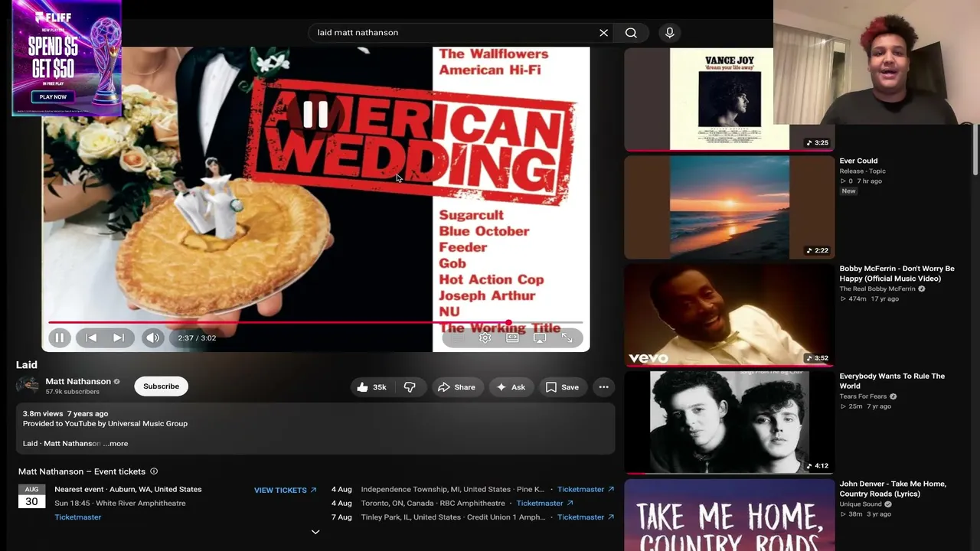Start voice search with the microphone icon
Screen dimensions: 980x551
[670, 33]
